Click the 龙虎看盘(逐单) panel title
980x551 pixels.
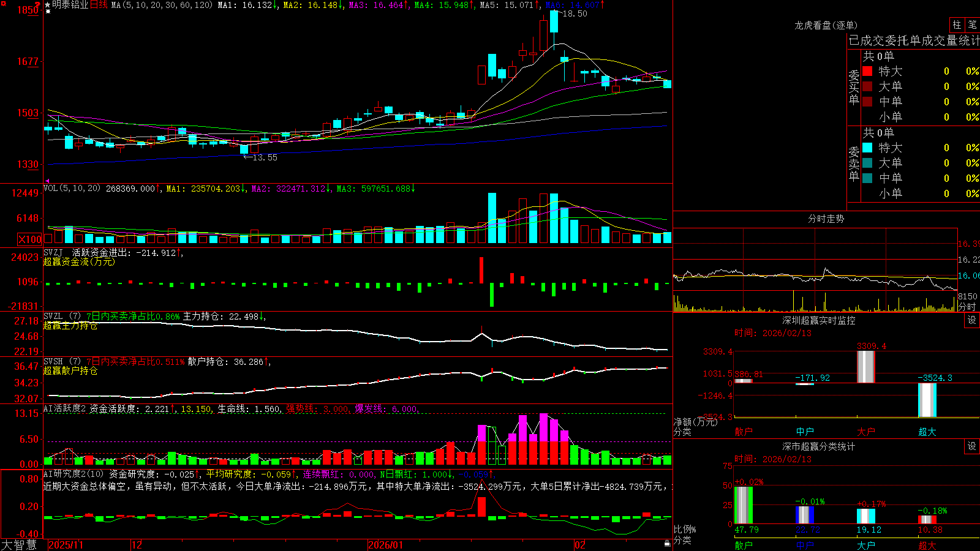pos(826,25)
